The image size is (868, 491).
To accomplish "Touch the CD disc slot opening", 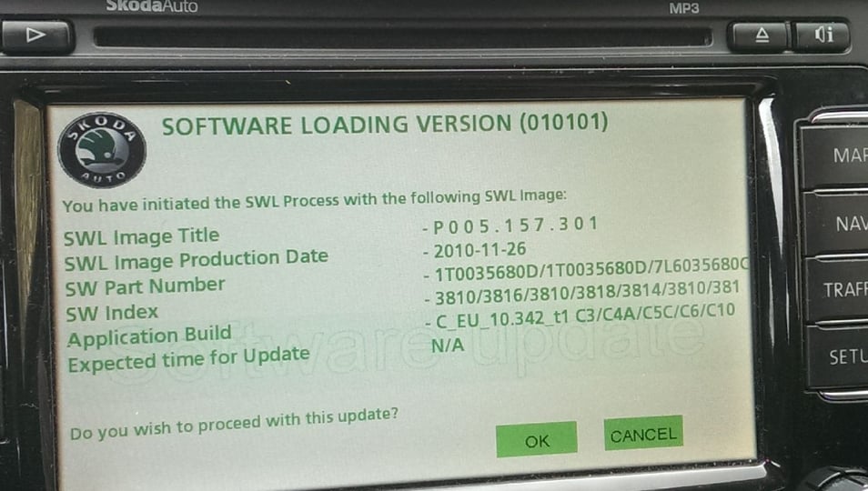I will pos(402,36).
